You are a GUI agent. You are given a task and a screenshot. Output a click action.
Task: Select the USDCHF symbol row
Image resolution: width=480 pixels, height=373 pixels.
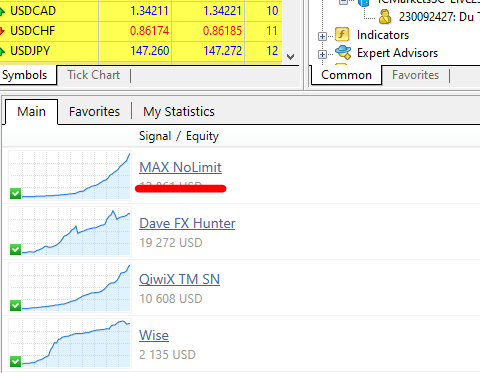pos(141,31)
